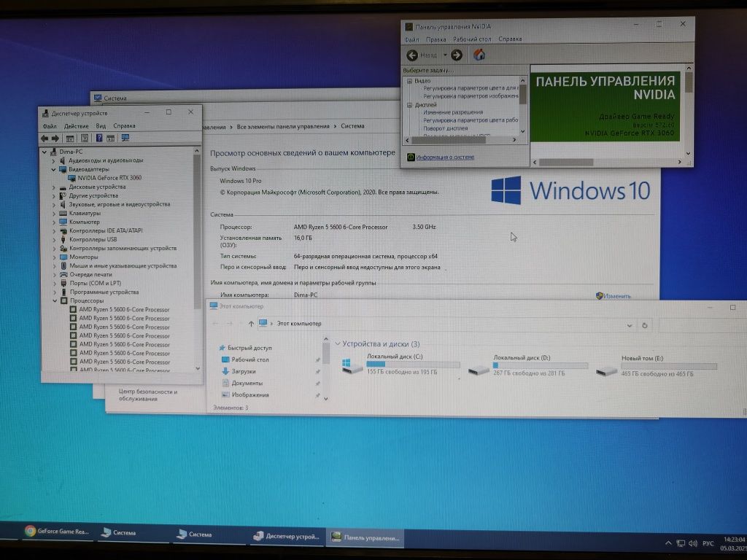
Task: Open Поворот дисплея in NVIDIA task tree
Action: pyautogui.click(x=446, y=128)
